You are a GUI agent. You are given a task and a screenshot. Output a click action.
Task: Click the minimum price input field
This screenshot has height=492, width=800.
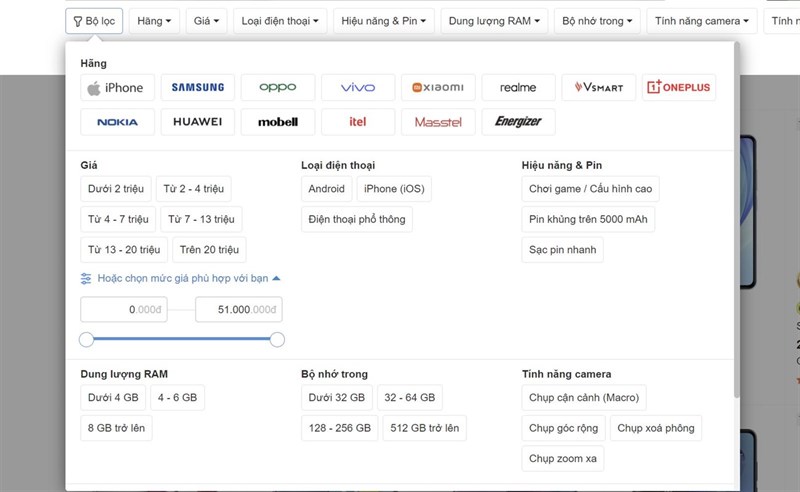(x=124, y=309)
